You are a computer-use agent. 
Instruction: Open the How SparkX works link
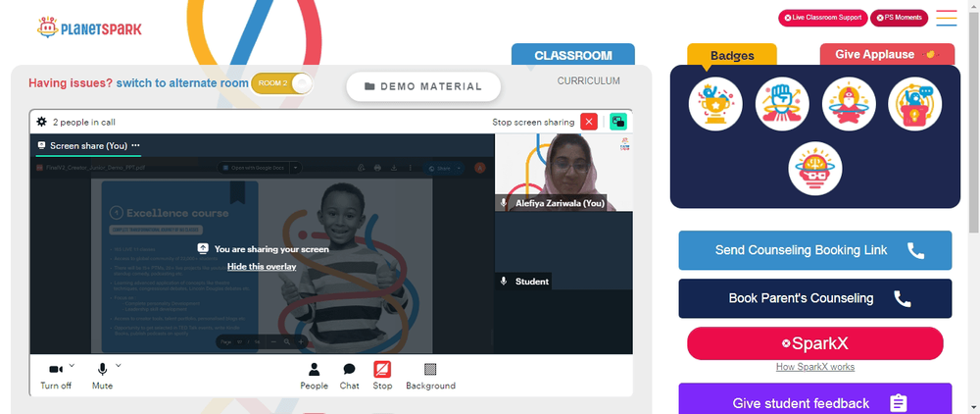point(815,367)
